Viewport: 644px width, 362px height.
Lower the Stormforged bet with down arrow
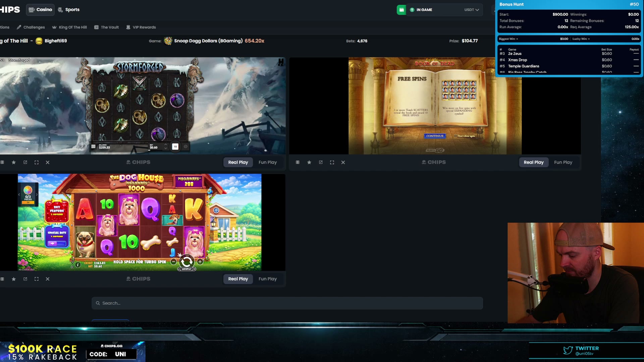(x=165, y=148)
